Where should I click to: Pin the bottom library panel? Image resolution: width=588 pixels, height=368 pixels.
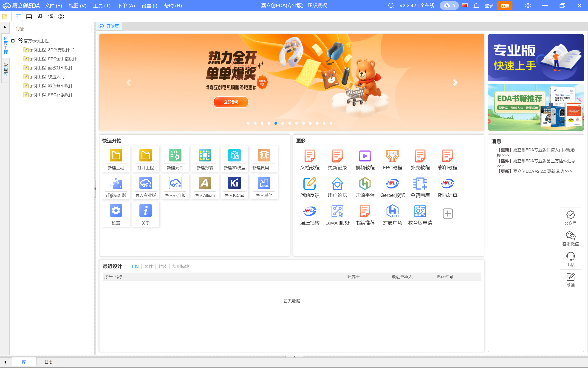tap(5, 362)
